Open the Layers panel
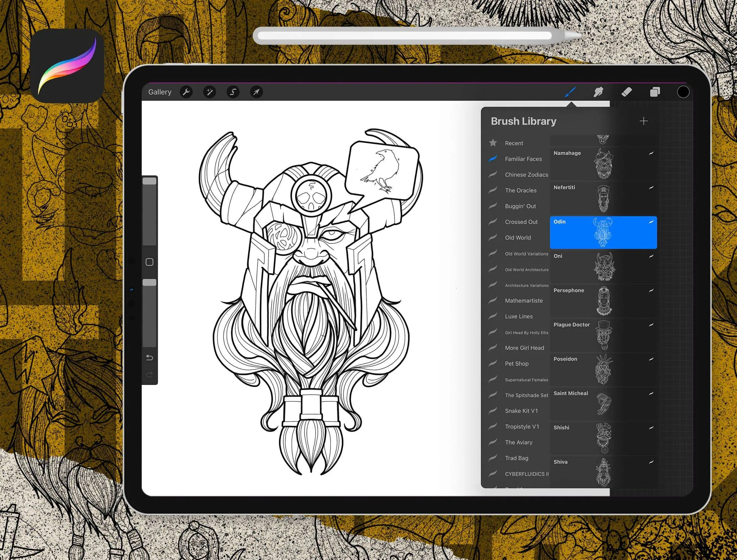737x560 pixels. click(x=655, y=92)
